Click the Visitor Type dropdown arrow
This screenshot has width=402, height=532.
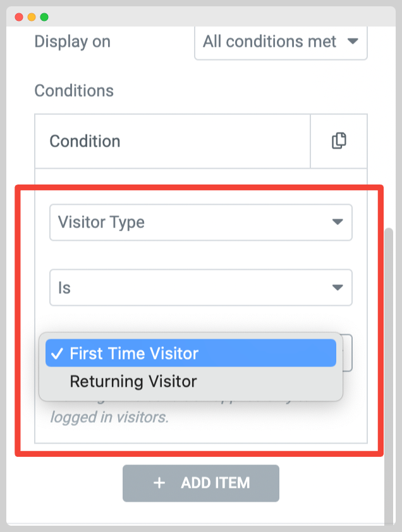point(337,222)
